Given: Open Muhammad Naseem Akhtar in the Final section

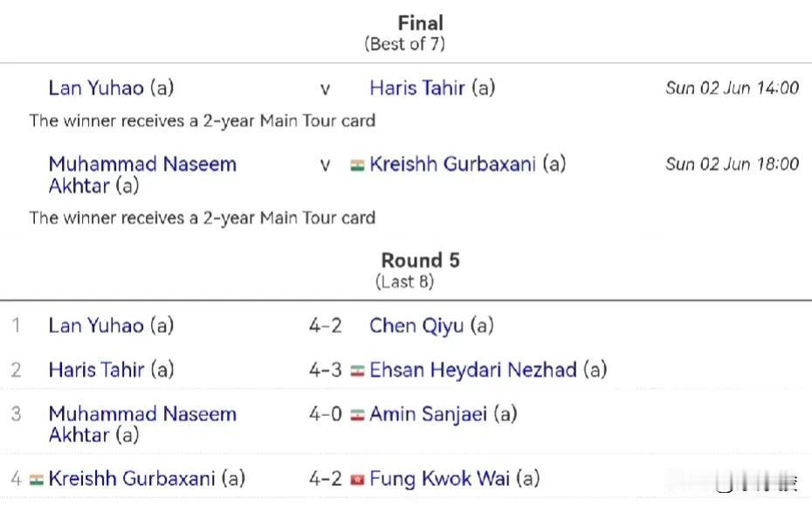Looking at the screenshot, I should 142,175.
